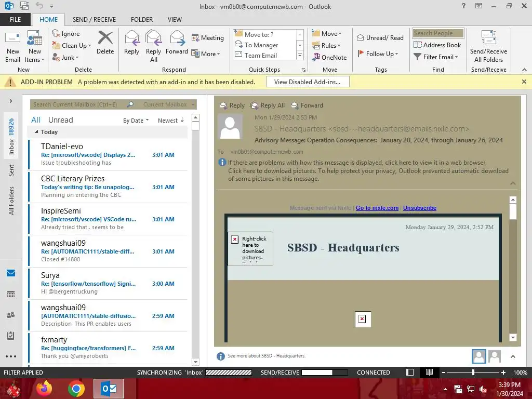
Task: Open Chrome from the taskbar
Action: coord(76,389)
